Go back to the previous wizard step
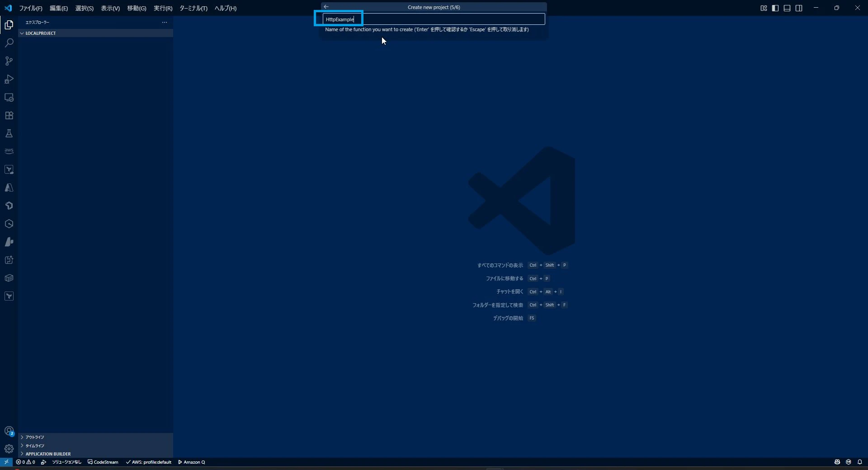 pos(326,7)
